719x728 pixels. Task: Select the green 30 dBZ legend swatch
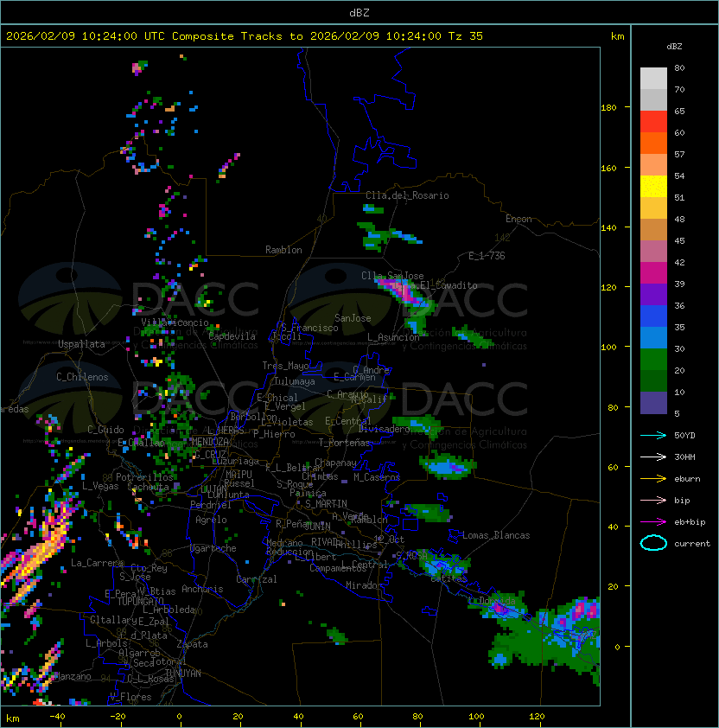point(653,360)
